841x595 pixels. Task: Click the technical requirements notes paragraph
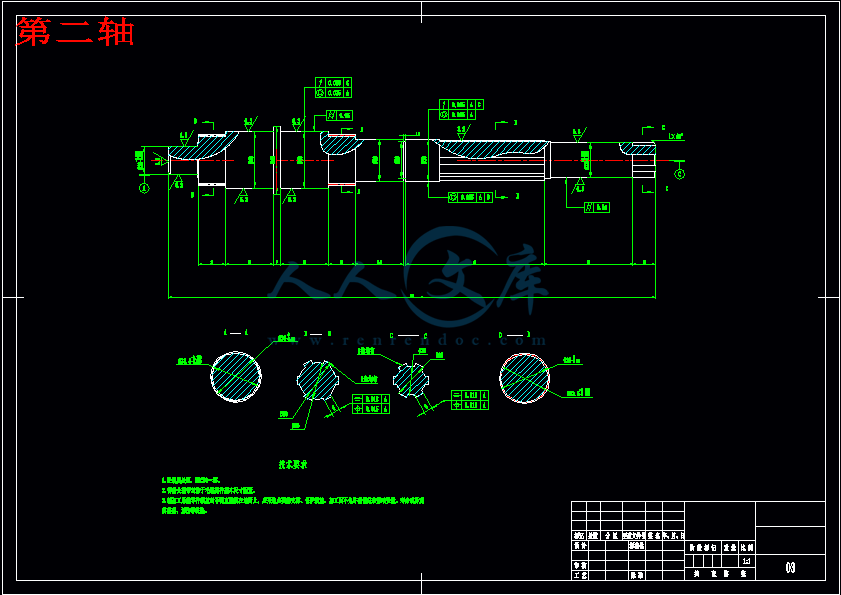pos(290,495)
